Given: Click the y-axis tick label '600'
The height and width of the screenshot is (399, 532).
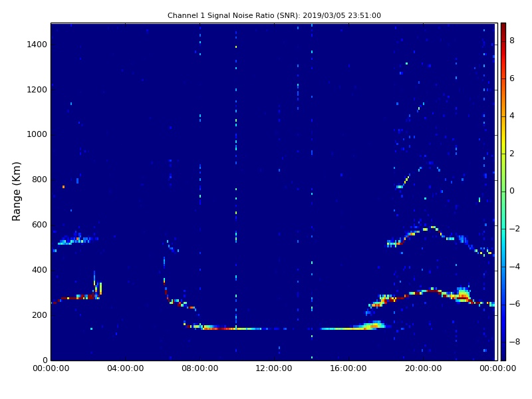Looking at the screenshot, I should coord(39,225).
